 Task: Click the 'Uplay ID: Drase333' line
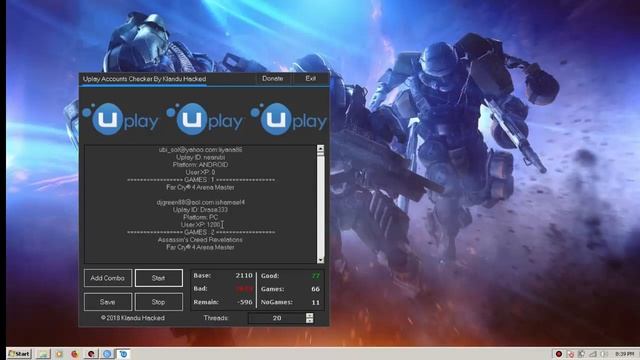pyautogui.click(x=200, y=210)
